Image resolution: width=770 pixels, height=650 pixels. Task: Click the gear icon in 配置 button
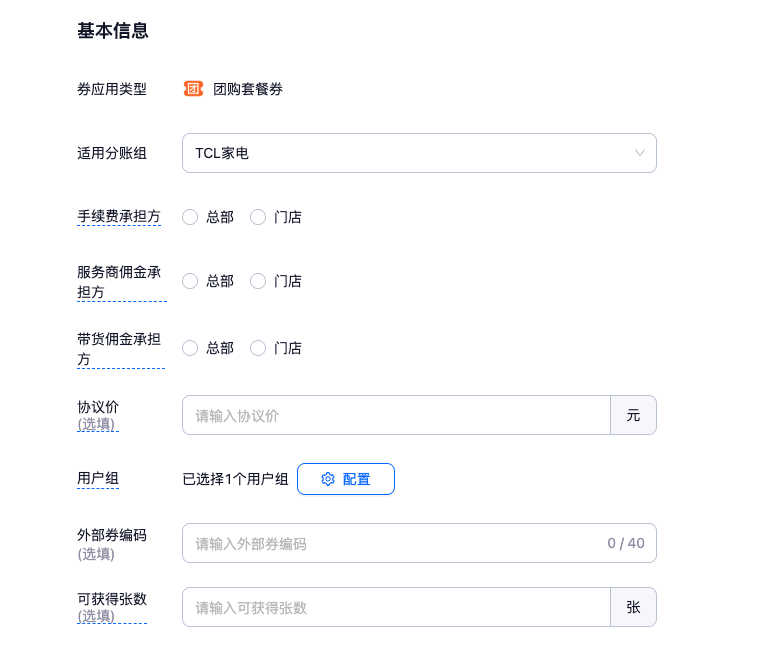pyautogui.click(x=328, y=479)
